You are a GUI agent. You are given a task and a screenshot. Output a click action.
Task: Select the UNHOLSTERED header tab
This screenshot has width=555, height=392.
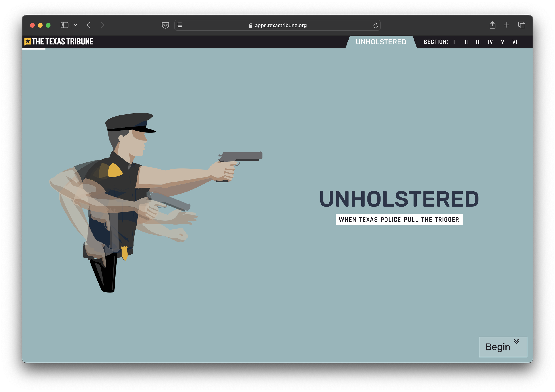point(381,42)
